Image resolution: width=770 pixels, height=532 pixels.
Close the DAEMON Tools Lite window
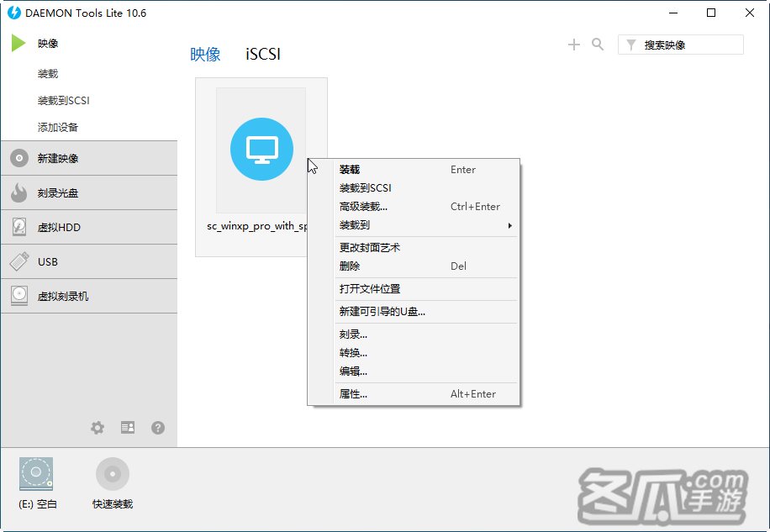(x=749, y=13)
